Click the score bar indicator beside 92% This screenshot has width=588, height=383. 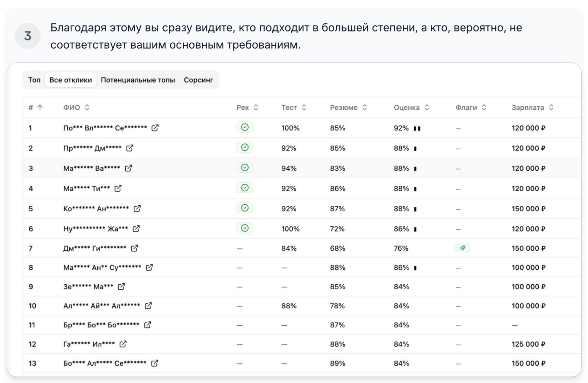(417, 128)
